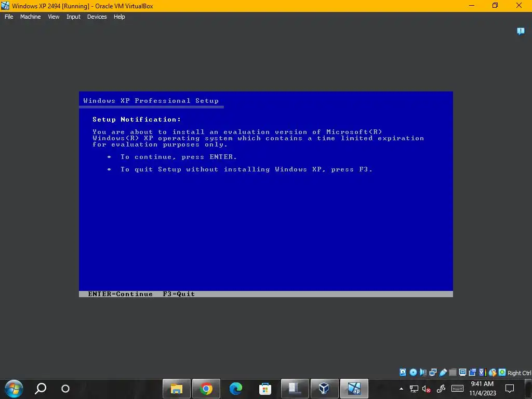
Task: Open the pen workspace tray icon
Action: click(x=441, y=389)
